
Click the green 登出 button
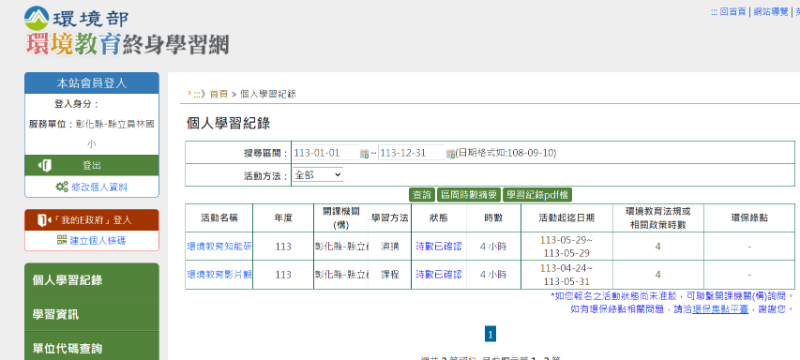(92, 165)
